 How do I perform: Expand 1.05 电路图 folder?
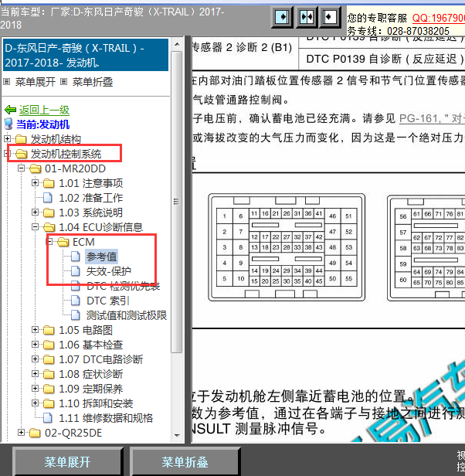click(36, 330)
